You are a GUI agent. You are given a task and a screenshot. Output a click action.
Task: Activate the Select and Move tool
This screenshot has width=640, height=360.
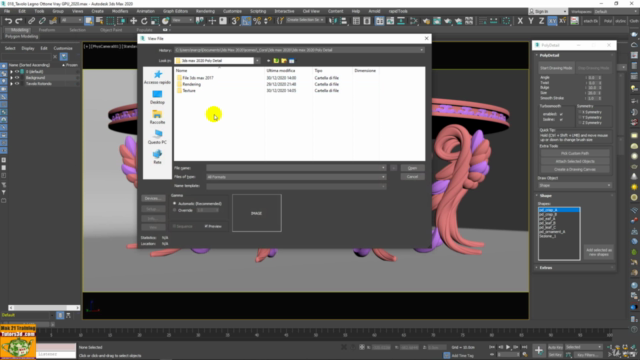coord(133,20)
